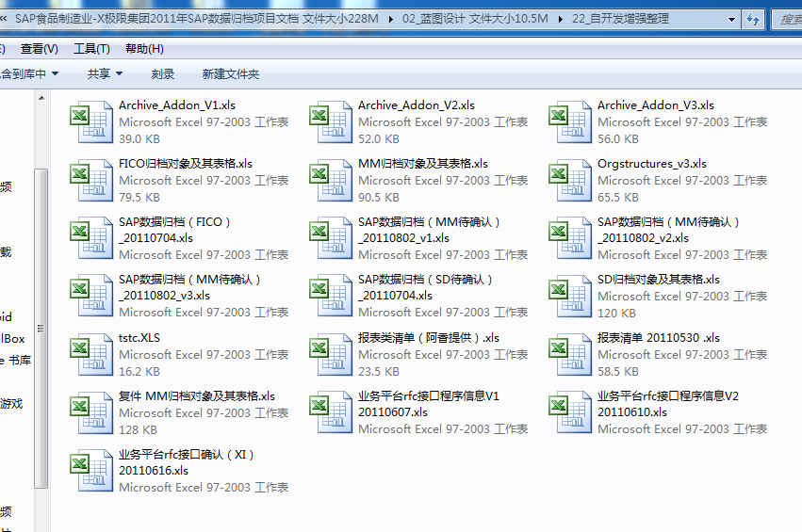Click the 120 KB size text
Viewport: 802px width, 532px height.
pos(617,314)
